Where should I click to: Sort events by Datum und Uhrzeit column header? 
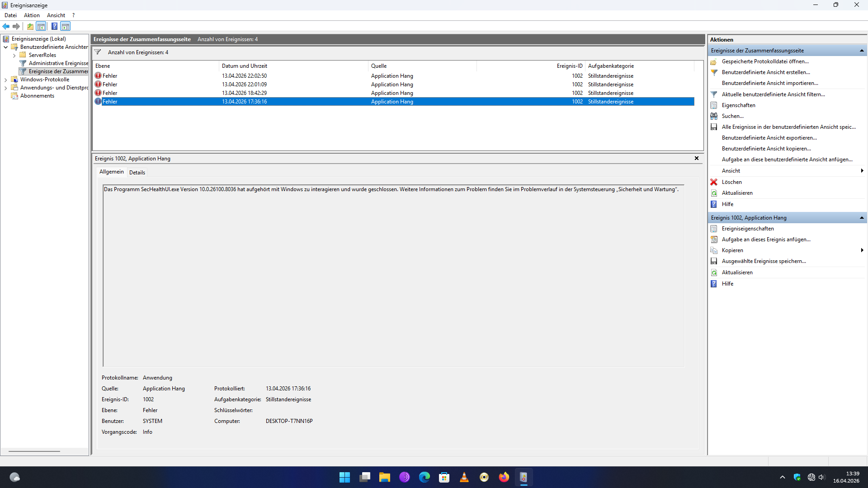245,66
